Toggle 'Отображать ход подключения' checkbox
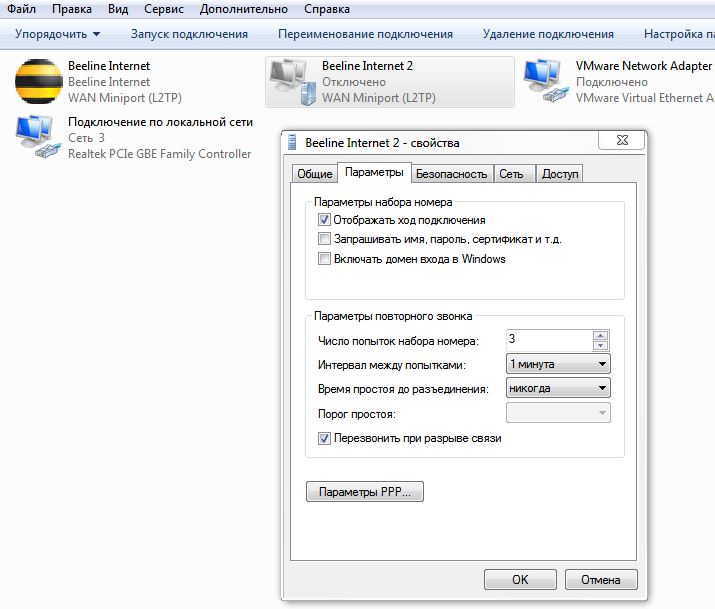This screenshot has height=609, width=715. tap(324, 220)
